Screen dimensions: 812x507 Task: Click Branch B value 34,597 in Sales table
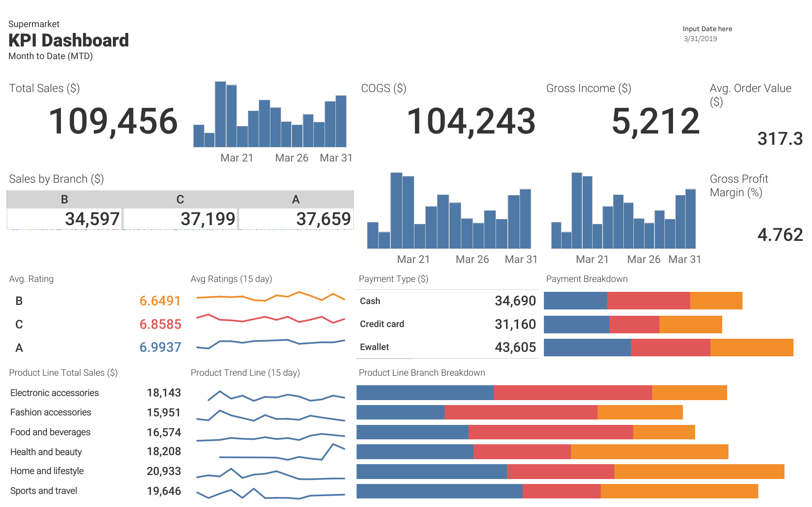click(92, 219)
